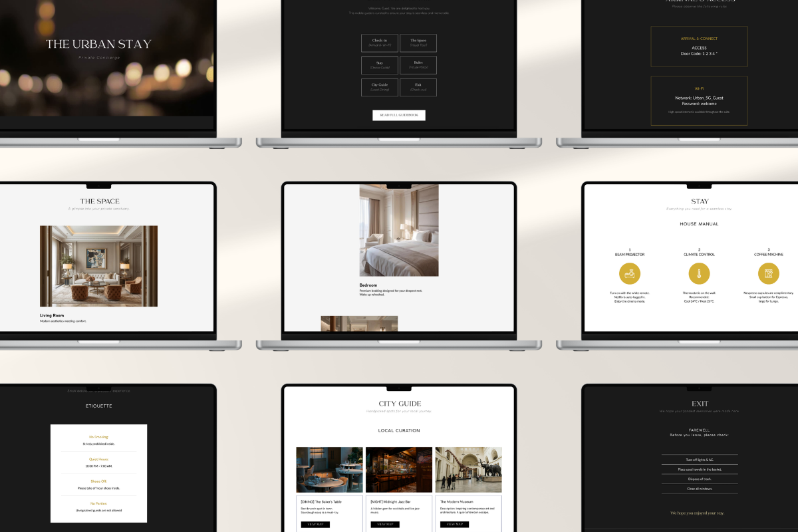
Task: Open the City Guide (Local Dining) tile
Action: point(380,87)
